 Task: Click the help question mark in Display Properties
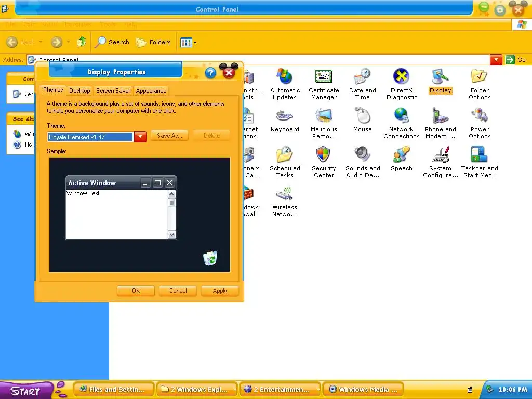[210, 73]
